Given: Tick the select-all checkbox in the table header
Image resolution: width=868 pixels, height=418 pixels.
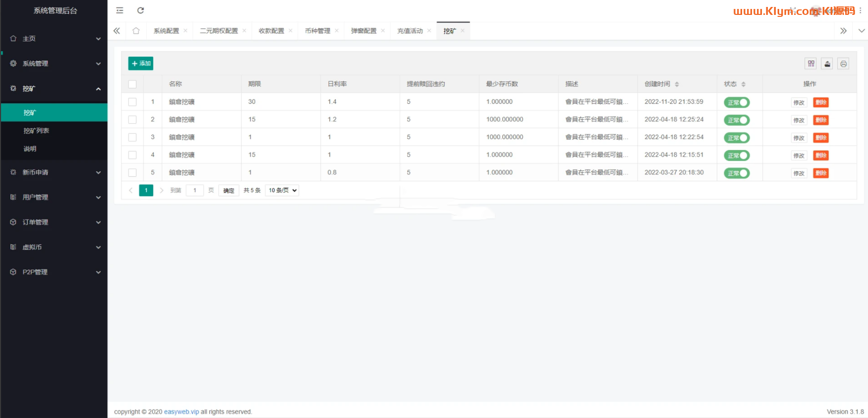Looking at the screenshot, I should pos(132,84).
